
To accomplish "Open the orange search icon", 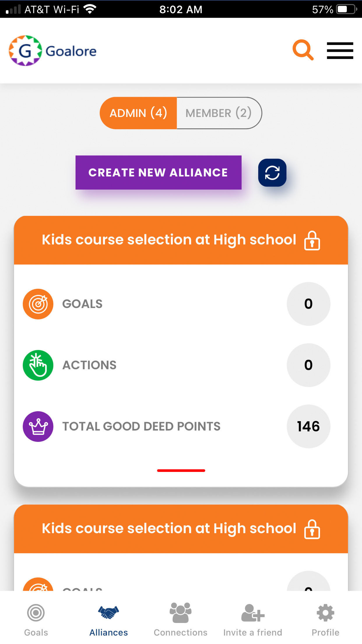I will pos(303,50).
